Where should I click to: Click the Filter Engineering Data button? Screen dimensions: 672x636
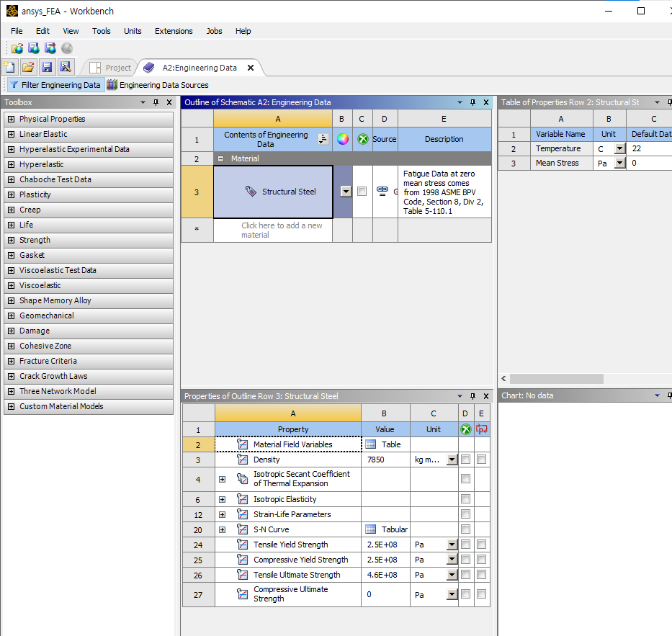tap(56, 85)
